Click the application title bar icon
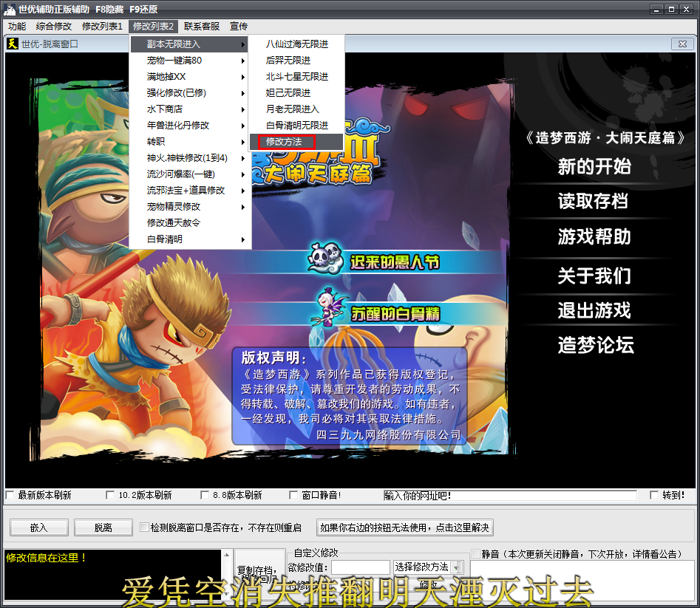 [x=10, y=9]
